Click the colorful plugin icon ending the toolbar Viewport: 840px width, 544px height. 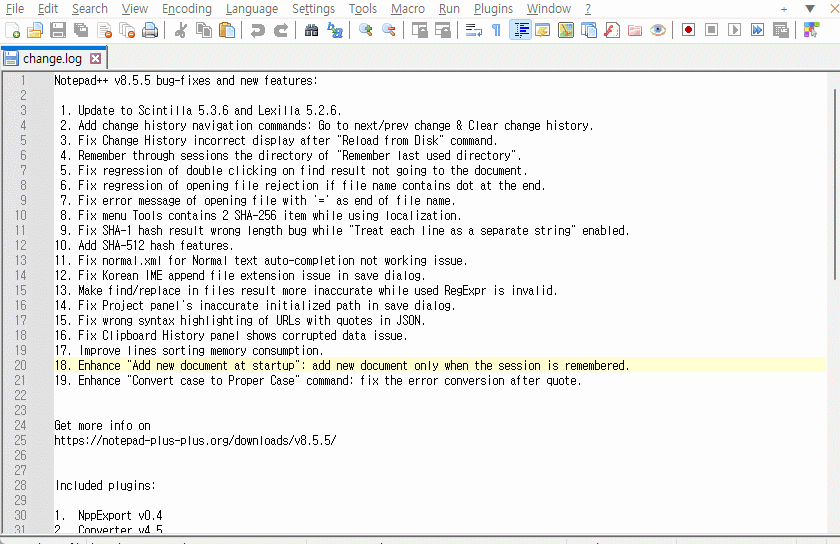point(811,31)
